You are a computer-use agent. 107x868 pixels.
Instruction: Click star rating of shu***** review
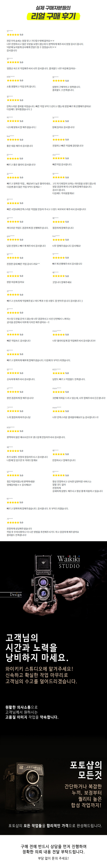59,158
